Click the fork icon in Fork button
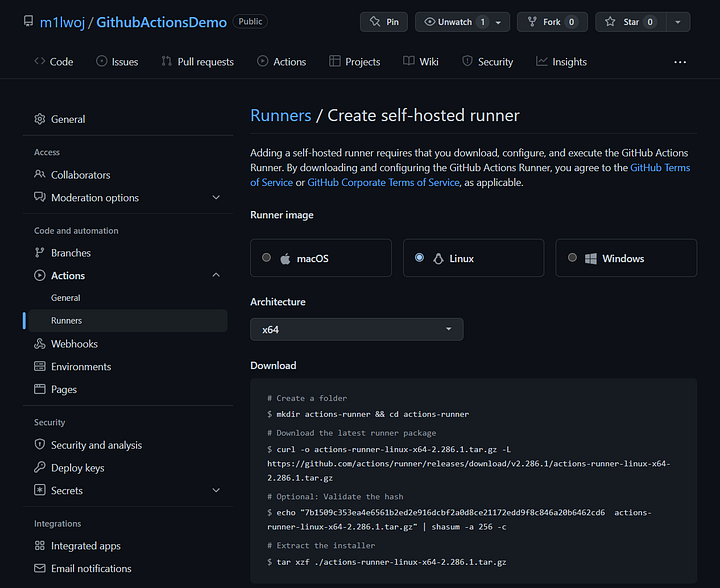 (532, 22)
